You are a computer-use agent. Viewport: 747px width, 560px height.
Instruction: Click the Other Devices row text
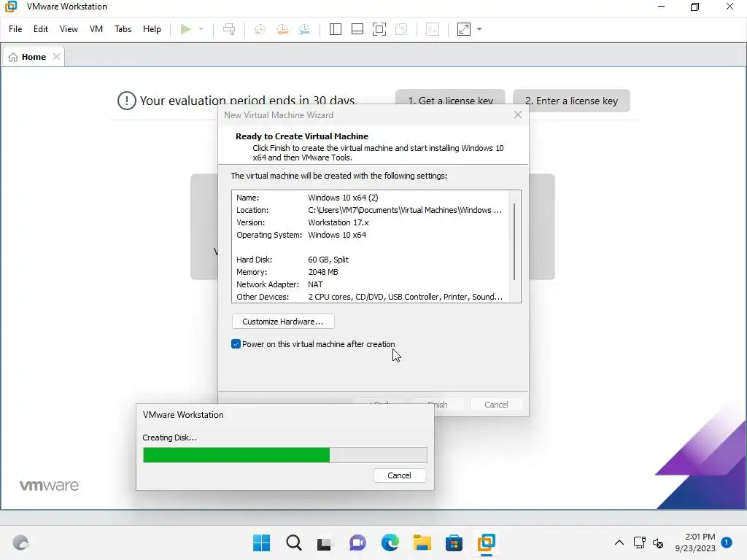[x=369, y=297]
